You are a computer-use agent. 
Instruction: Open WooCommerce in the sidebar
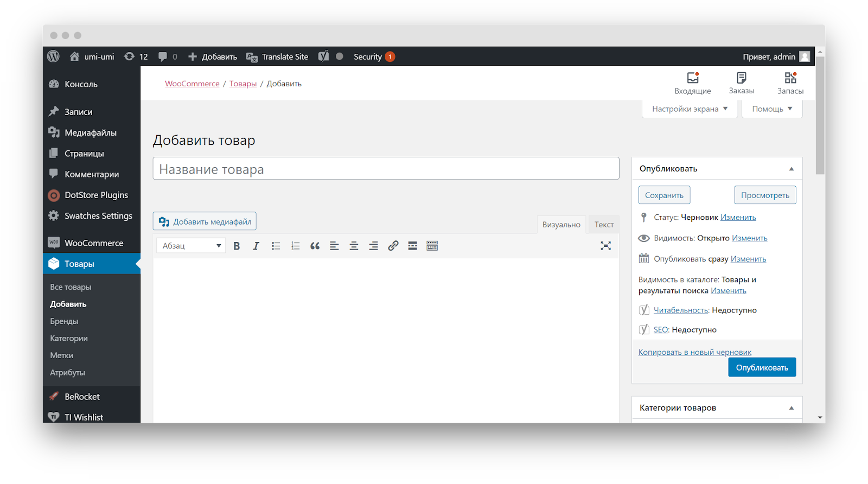[x=91, y=243]
